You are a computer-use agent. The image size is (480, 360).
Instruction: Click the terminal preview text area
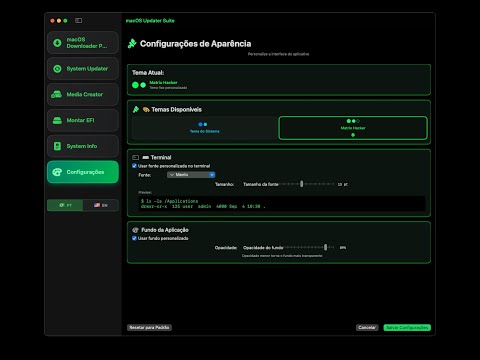point(282,204)
